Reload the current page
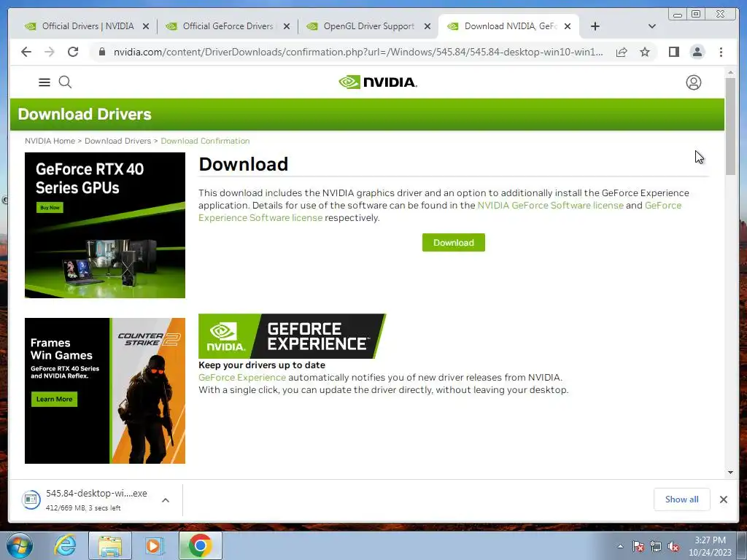 click(73, 52)
